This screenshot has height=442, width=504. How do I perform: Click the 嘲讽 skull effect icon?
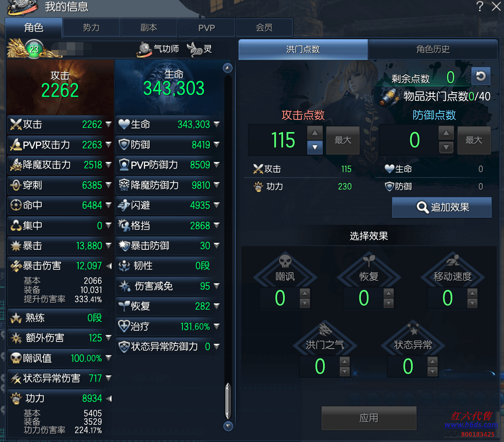(x=285, y=261)
